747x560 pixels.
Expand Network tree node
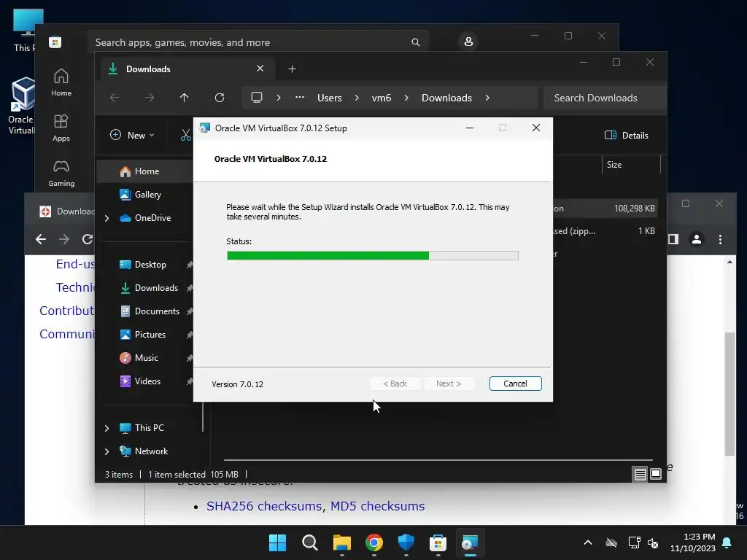[107, 451]
